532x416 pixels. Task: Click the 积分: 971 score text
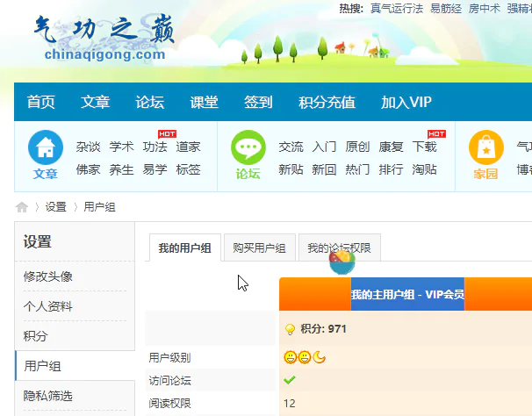(x=323, y=329)
